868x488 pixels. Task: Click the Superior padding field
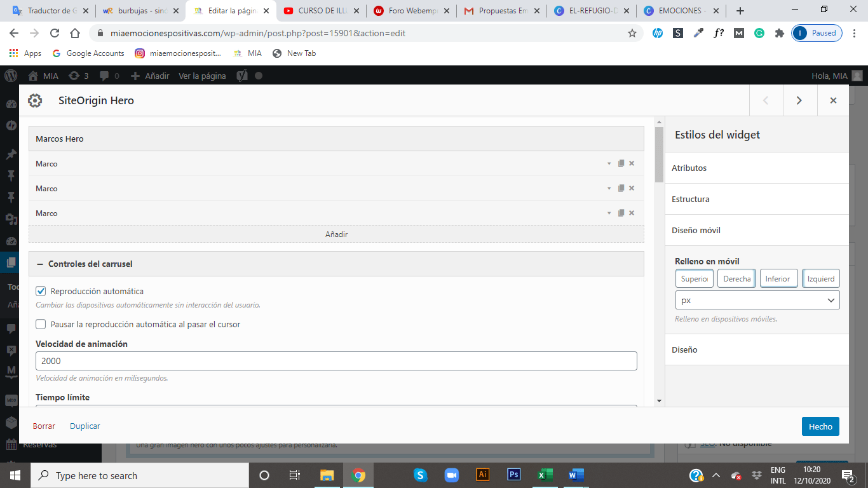(695, 278)
